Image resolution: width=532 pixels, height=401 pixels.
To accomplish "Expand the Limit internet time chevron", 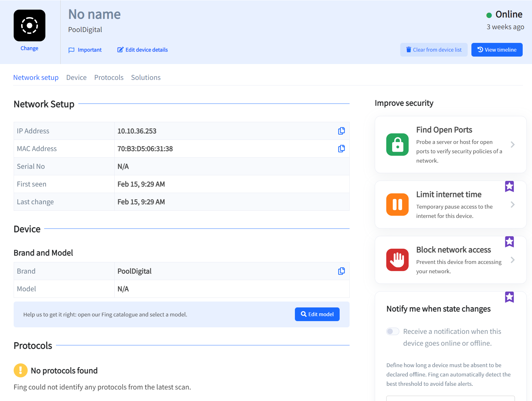I will click(513, 205).
